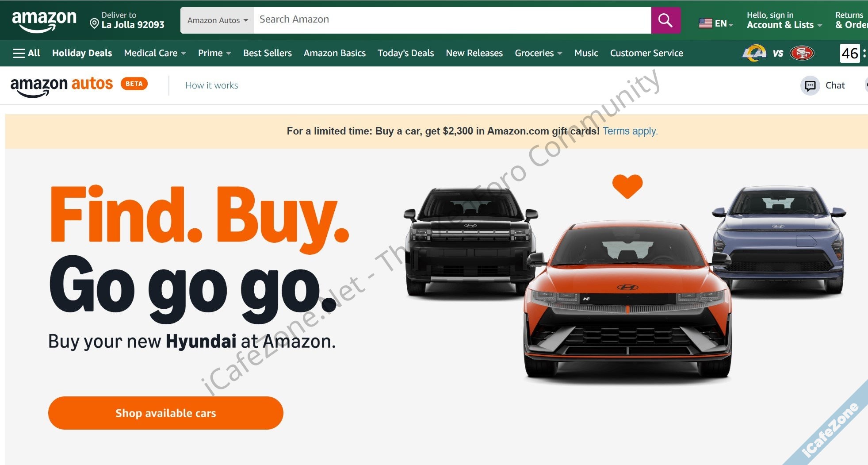The width and height of the screenshot is (868, 465).
Task: Open the Terms apply link
Action: pyautogui.click(x=630, y=131)
